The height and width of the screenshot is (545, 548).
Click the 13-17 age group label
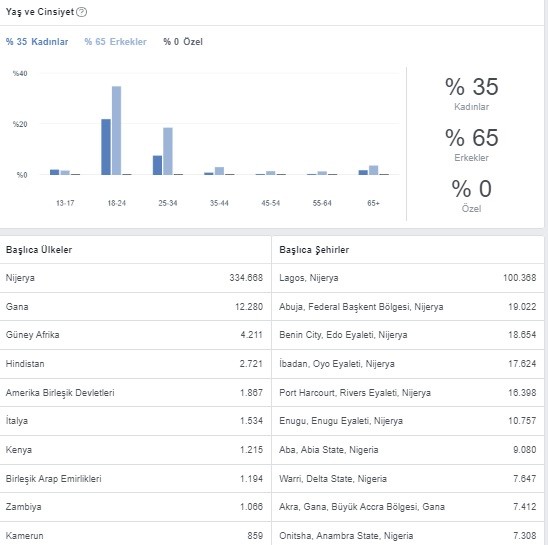coord(65,203)
